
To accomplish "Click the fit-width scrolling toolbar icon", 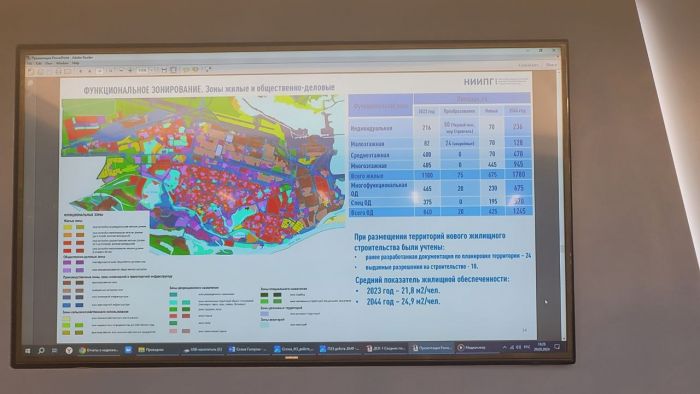I will [x=164, y=70].
